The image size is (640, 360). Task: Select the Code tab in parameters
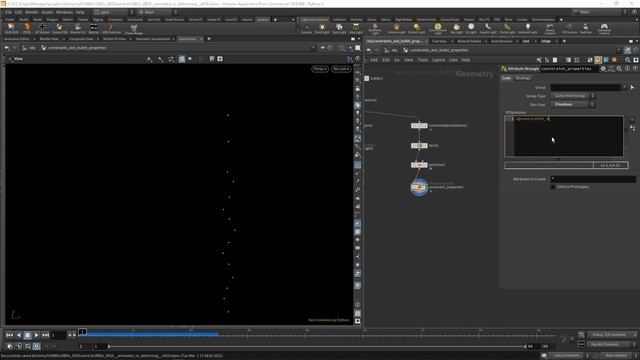pos(506,78)
